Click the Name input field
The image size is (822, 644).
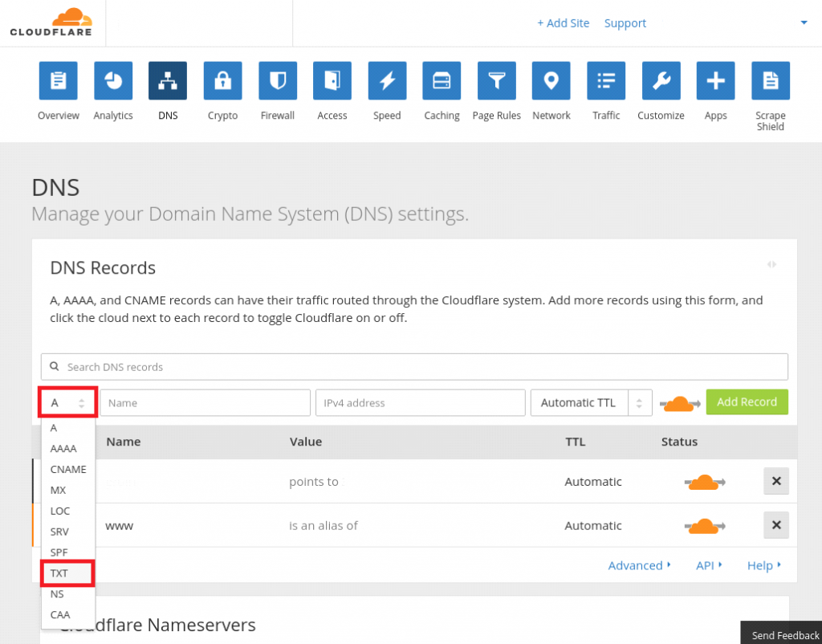pos(205,403)
